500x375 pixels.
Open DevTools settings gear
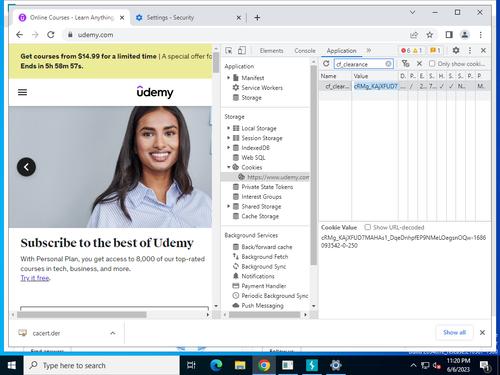[x=456, y=50]
